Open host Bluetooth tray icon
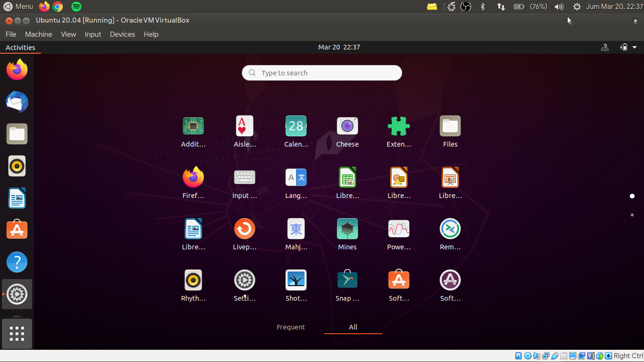This screenshot has width=644, height=362. [483, 7]
